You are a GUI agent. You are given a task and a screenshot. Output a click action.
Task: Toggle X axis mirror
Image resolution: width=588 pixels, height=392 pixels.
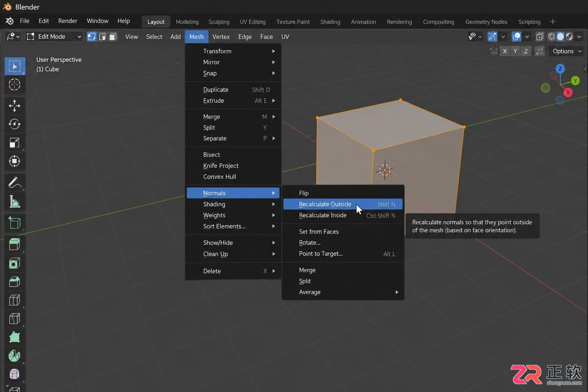(505, 51)
